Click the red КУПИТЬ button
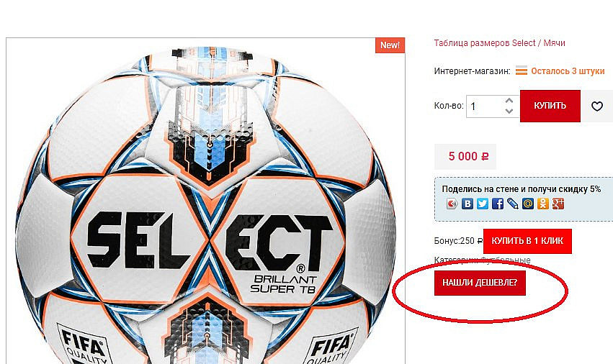 tap(550, 106)
